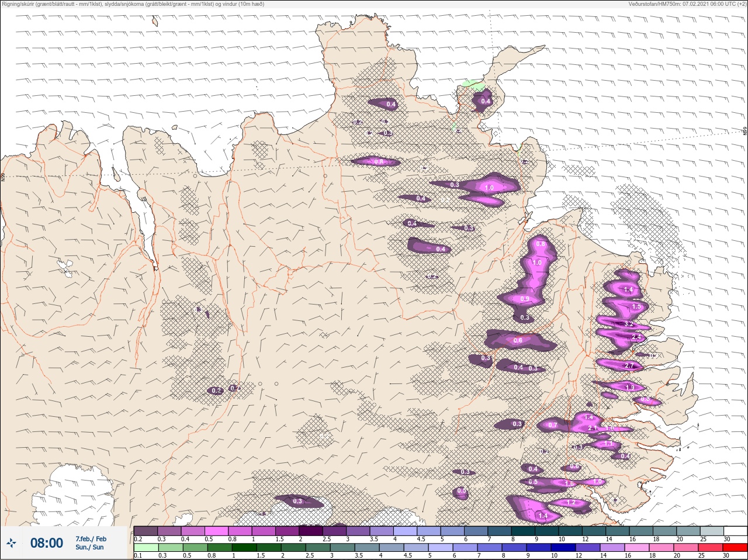This screenshot has width=748, height=560.
Task: Select the dark blue 10 swatch in lower legend
Action: pos(564,548)
